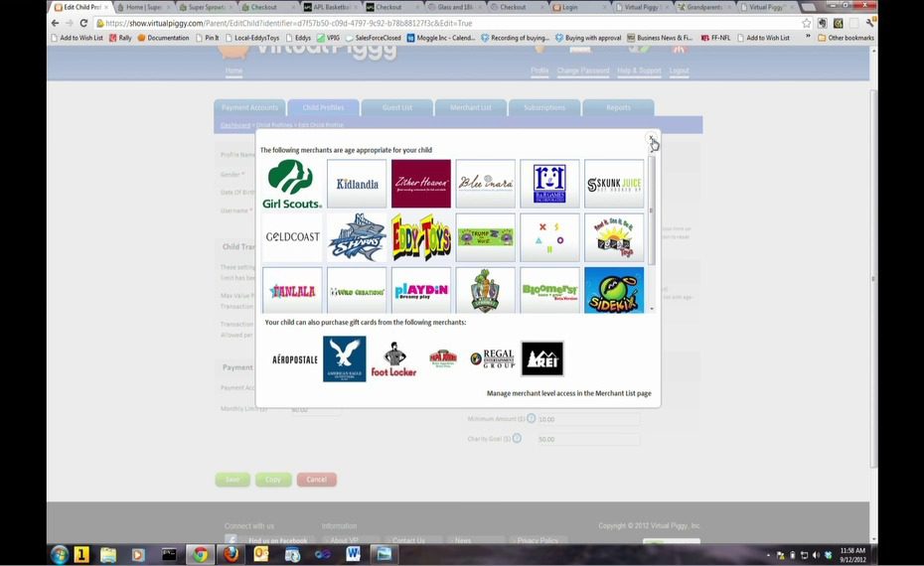Click the dimmed Save button
Image resolution: width=924 pixels, height=566 pixels.
[232, 480]
